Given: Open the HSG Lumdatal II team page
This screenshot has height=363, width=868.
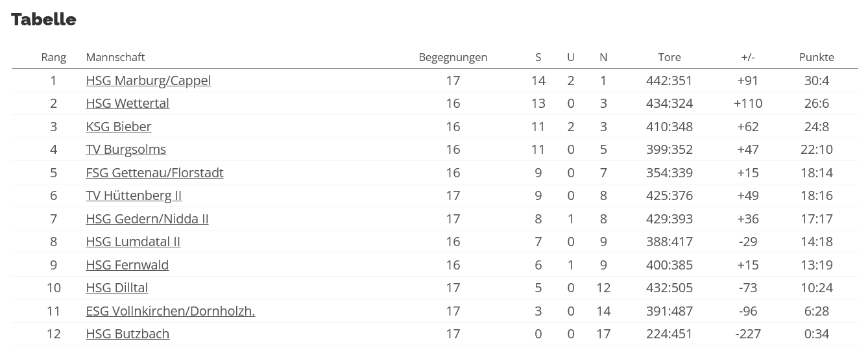Looking at the screenshot, I should [x=133, y=242].
